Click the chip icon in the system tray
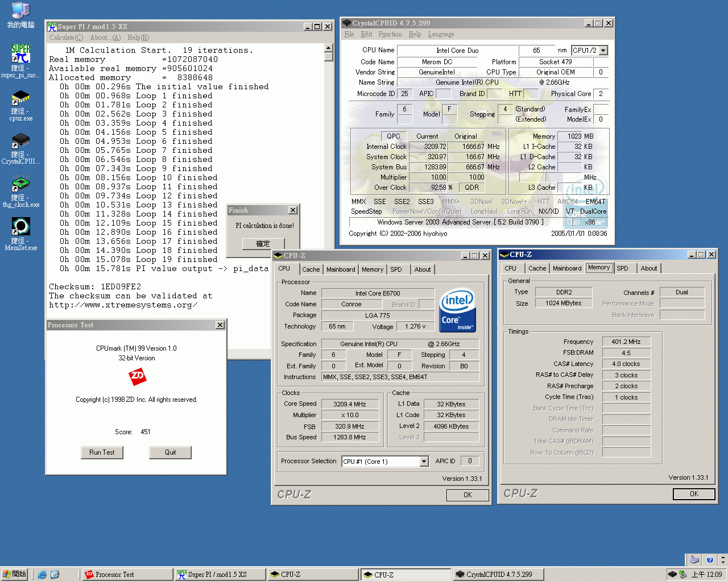Viewport: 728px width, 582px height. (672, 575)
